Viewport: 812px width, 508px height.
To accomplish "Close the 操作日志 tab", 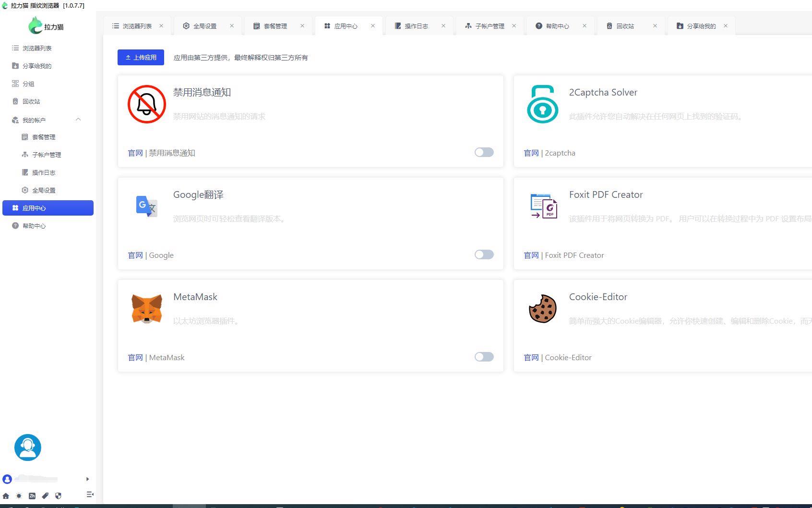I will (x=443, y=26).
